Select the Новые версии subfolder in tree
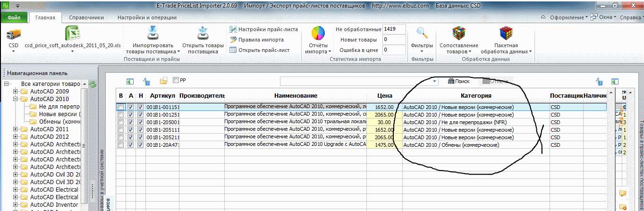Viewport: 644px width, 211px height. click(55, 114)
